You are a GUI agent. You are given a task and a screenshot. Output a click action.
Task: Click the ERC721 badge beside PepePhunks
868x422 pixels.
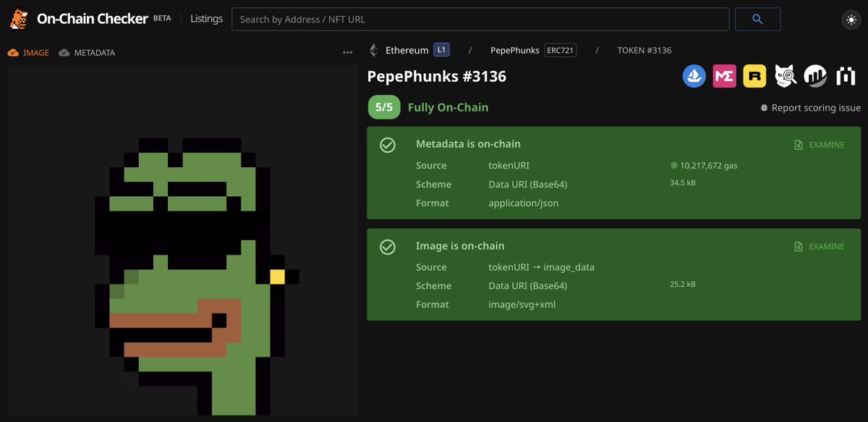click(561, 50)
